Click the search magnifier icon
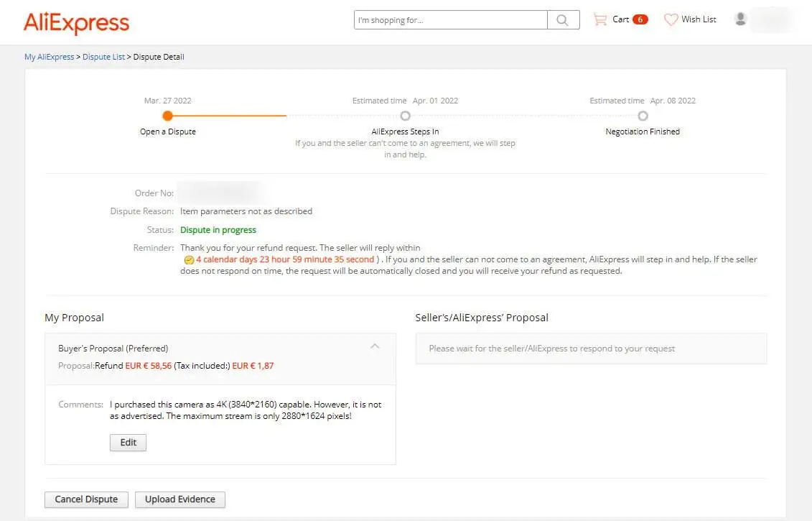The height and width of the screenshot is (521, 812). tap(563, 20)
